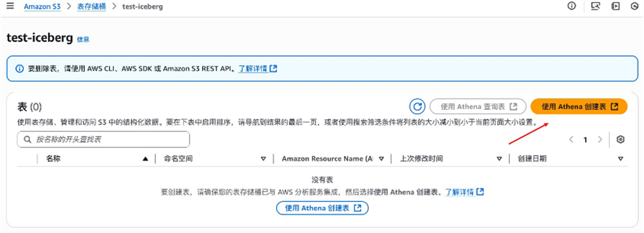Go to previous page of tables

point(571,140)
